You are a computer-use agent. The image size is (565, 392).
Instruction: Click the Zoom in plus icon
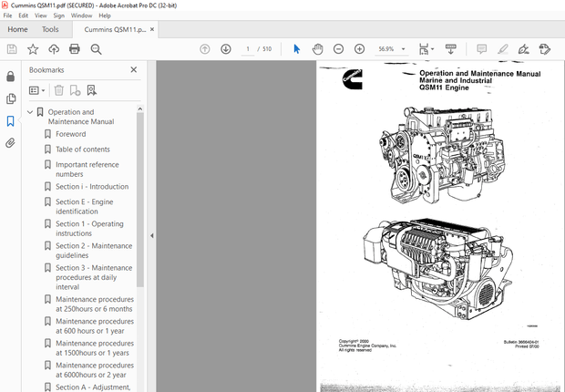(x=360, y=49)
